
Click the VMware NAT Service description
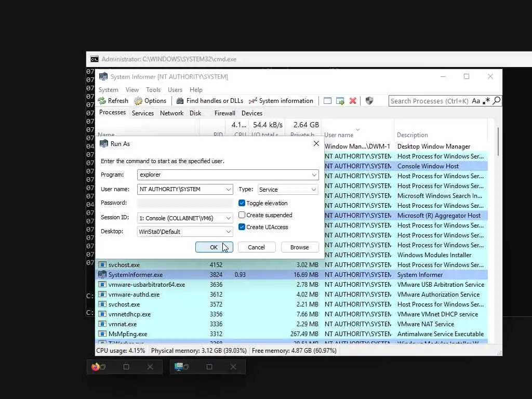[x=425, y=324]
